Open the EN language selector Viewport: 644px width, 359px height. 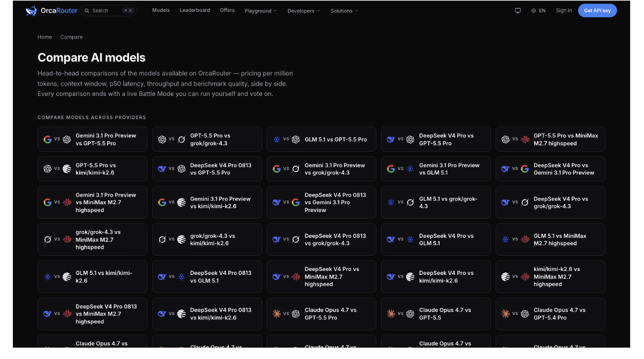tap(539, 10)
